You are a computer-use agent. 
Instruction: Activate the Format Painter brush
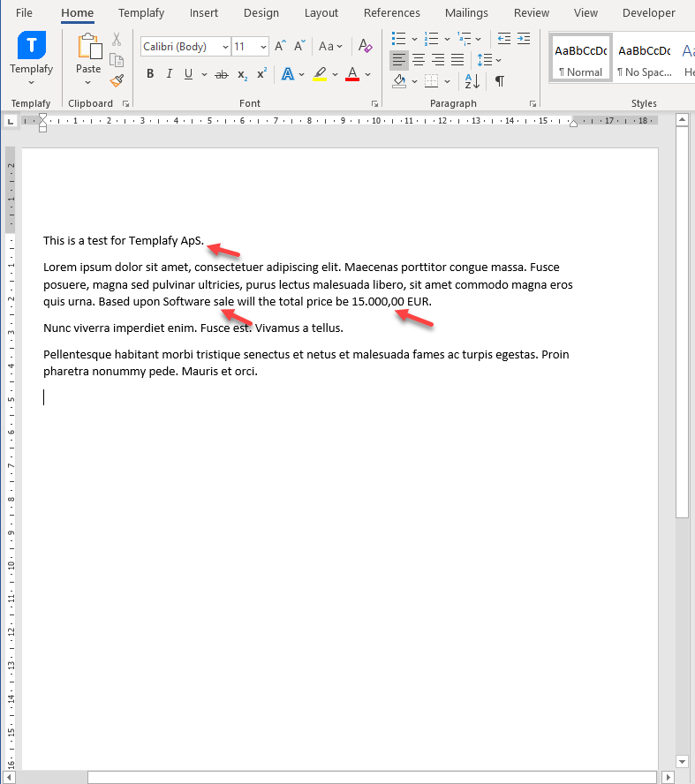click(x=117, y=80)
